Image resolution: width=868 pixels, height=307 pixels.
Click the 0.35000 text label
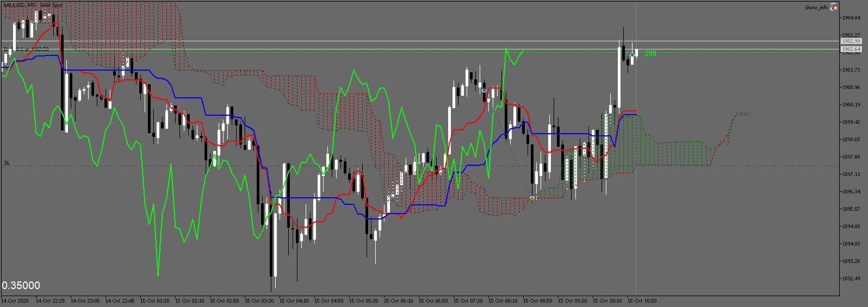21,286
